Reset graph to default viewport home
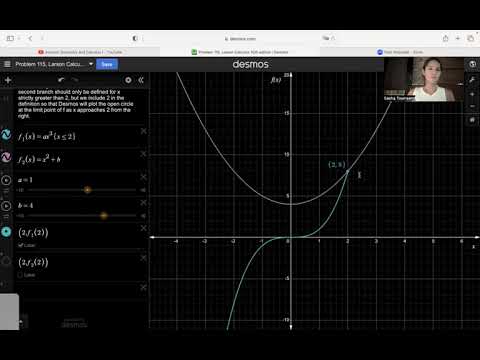 (472, 120)
